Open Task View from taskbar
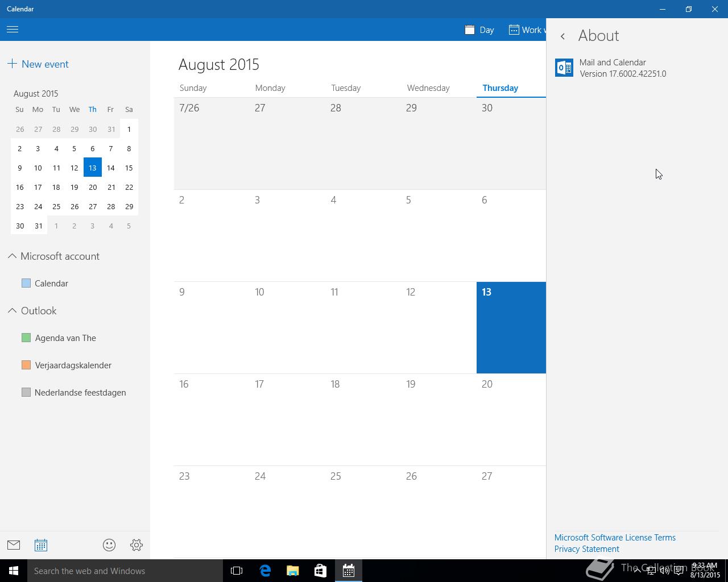Screen dimensions: 728x582 click(x=237, y=571)
